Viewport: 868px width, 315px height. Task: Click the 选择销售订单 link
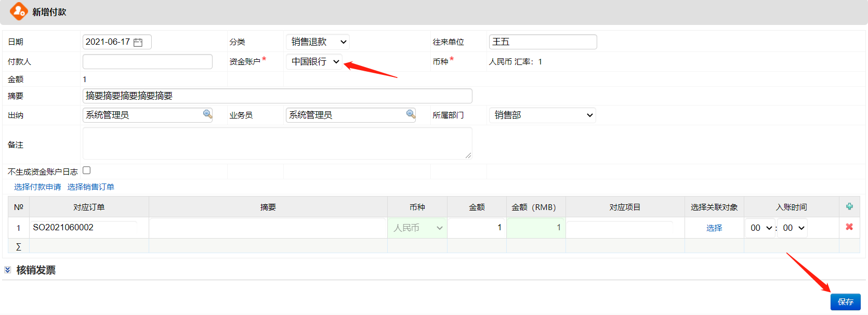pyautogui.click(x=90, y=187)
